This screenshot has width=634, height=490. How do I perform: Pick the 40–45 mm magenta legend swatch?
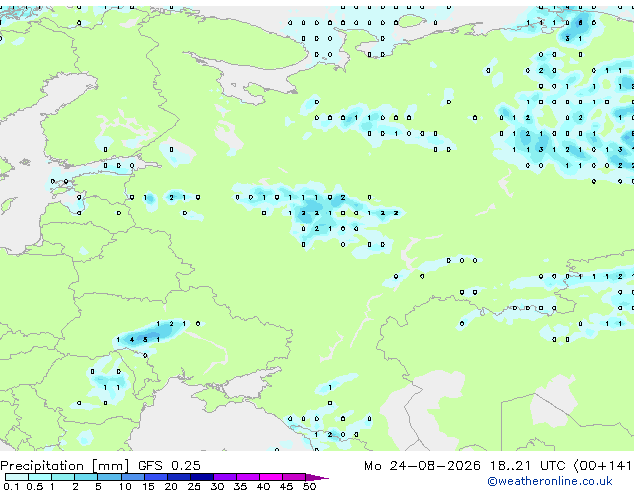click(x=271, y=477)
